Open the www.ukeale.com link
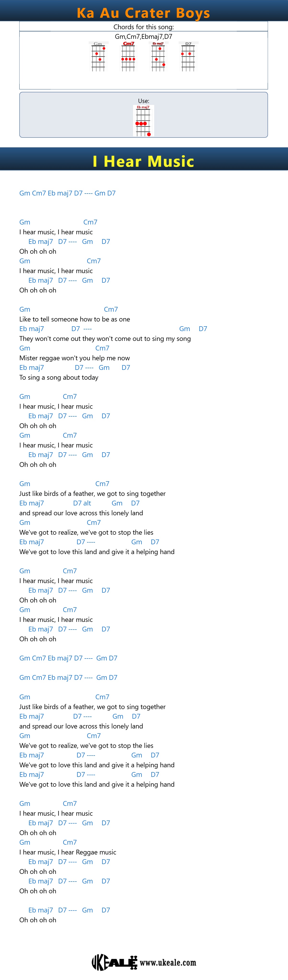This screenshot has width=288, height=980. click(168, 963)
